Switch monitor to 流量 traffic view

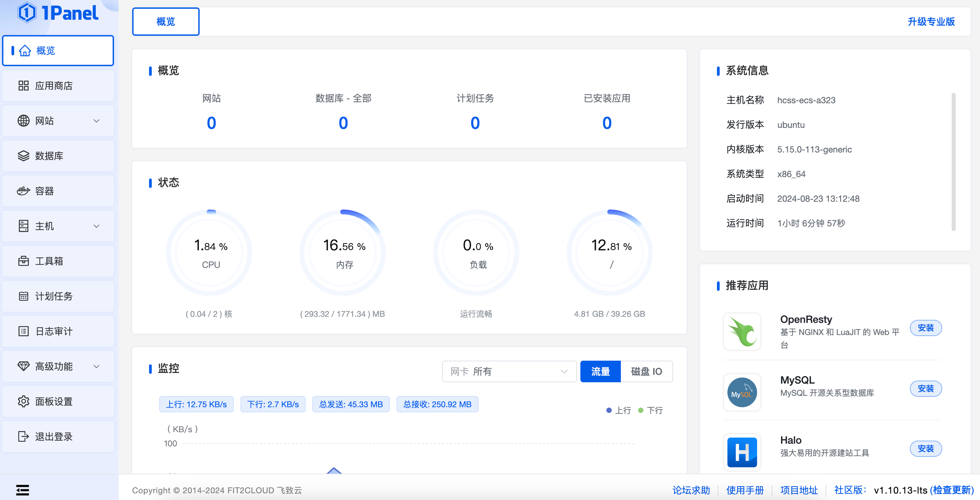click(x=600, y=371)
